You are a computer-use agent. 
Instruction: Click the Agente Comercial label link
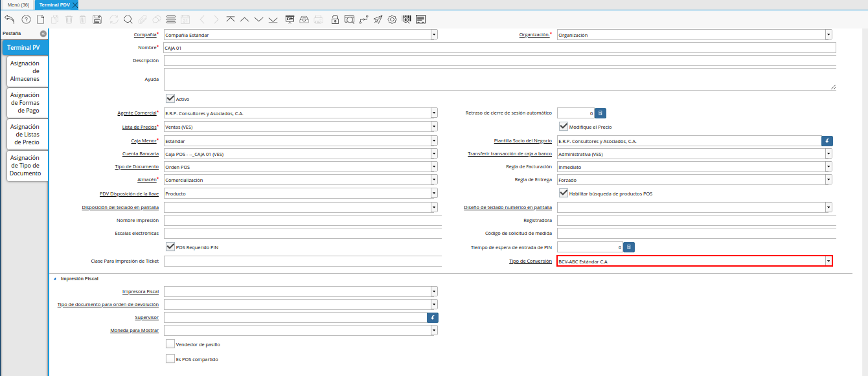click(137, 113)
